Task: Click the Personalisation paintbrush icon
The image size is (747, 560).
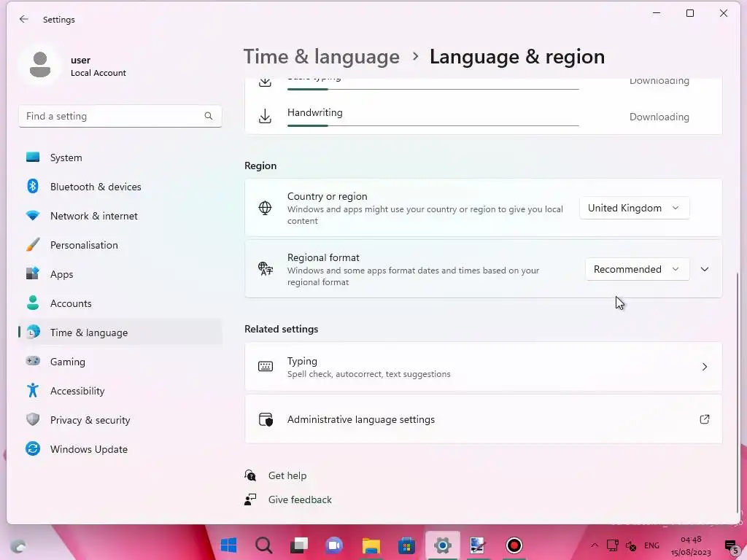Action: click(33, 245)
